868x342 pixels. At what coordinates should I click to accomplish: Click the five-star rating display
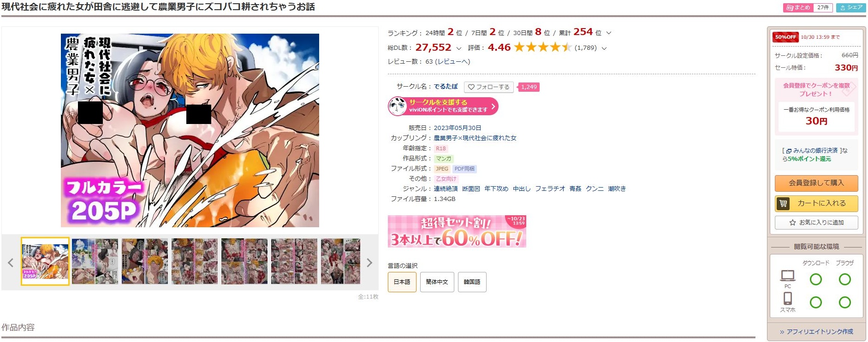point(543,47)
